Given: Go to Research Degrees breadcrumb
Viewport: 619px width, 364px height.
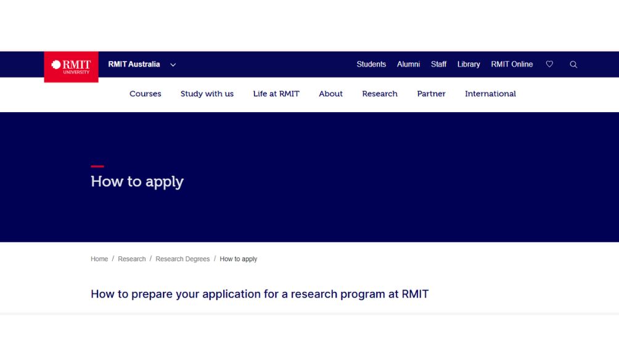Looking at the screenshot, I should click(x=182, y=259).
